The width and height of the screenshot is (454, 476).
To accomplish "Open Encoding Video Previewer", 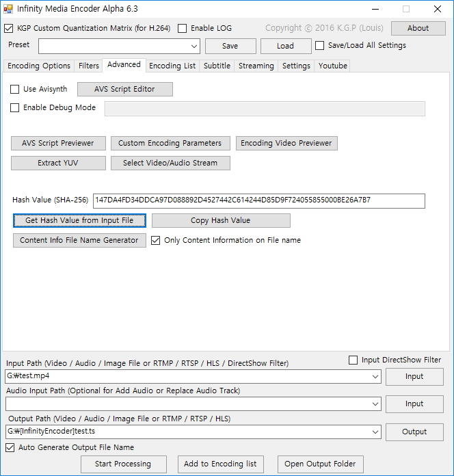I will tap(286, 144).
